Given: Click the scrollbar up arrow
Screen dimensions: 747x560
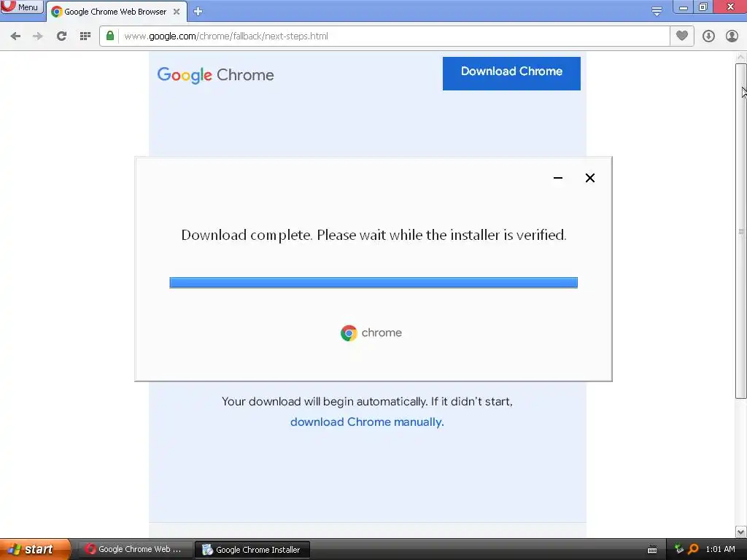Looking at the screenshot, I should pos(741,57).
